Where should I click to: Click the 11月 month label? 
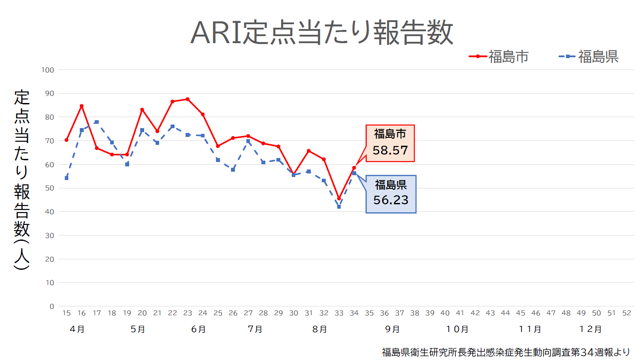tap(530, 329)
